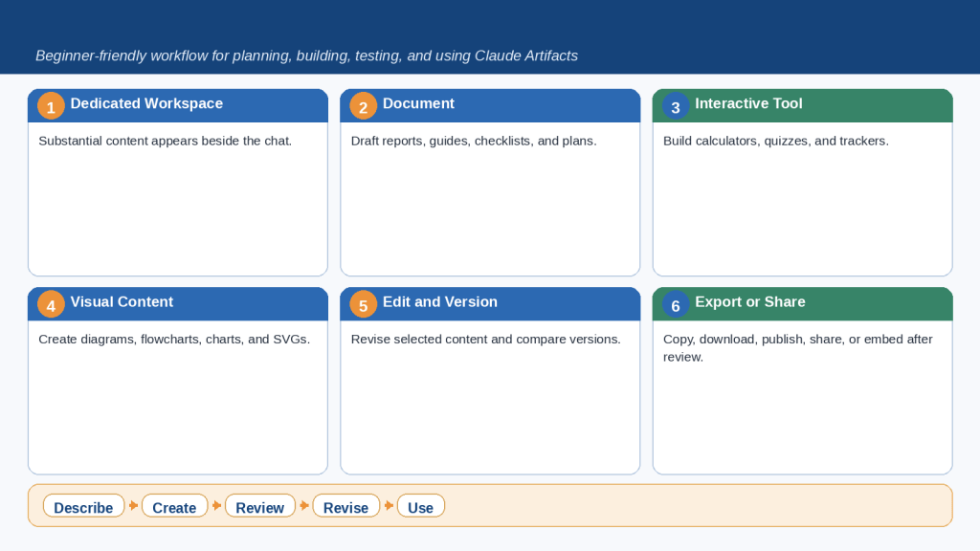Viewport: 980px width, 551px height.
Task: Click text 'Draft reports, guides, checklists, and plans.'
Action: click(474, 142)
